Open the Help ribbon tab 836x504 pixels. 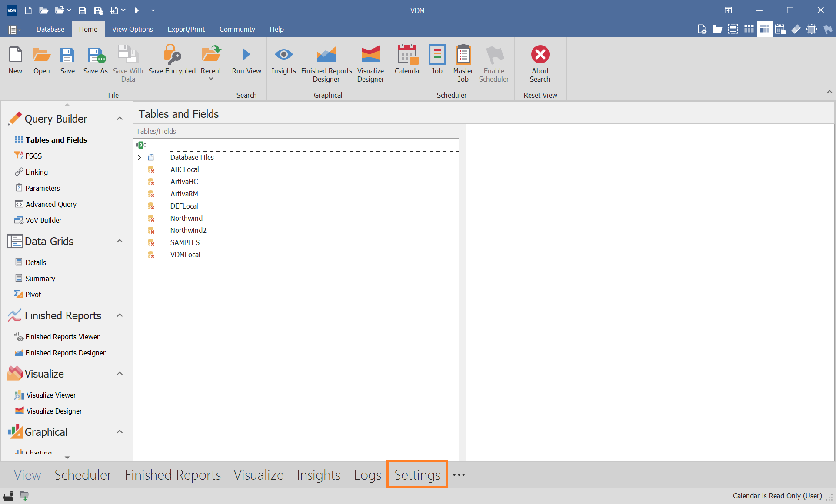[276, 29]
